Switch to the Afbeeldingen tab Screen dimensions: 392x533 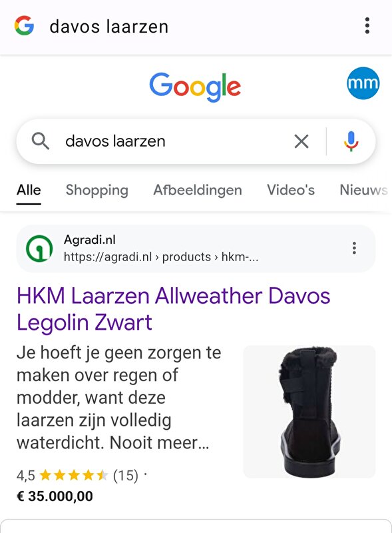click(x=198, y=190)
